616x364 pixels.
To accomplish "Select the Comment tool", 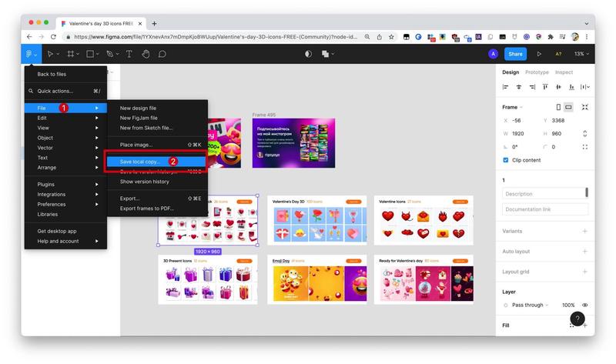I will (162, 54).
